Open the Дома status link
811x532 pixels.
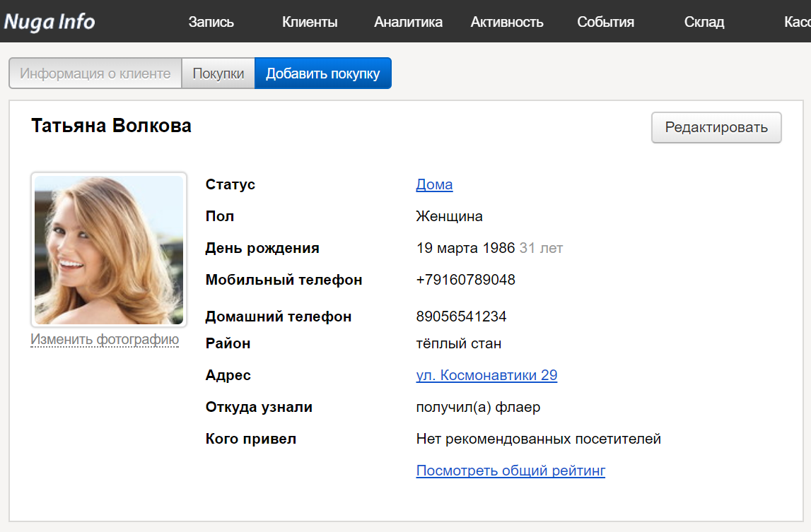tap(434, 184)
